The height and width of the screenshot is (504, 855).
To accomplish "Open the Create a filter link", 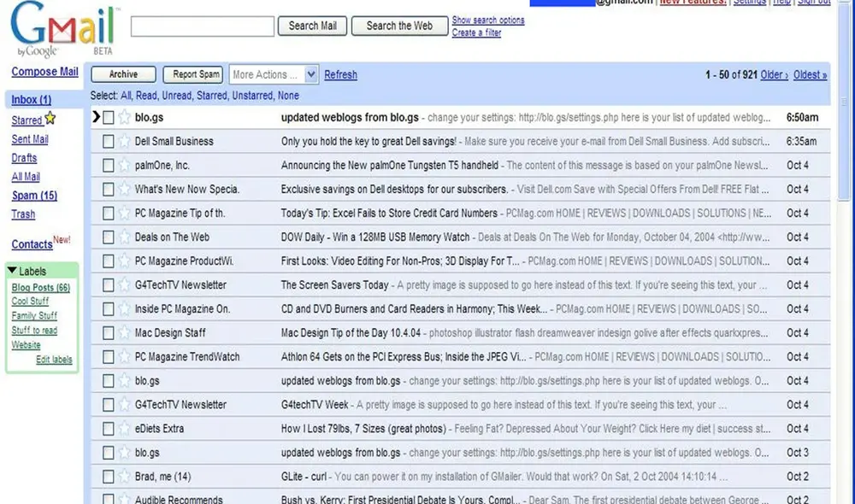I will (x=476, y=32).
